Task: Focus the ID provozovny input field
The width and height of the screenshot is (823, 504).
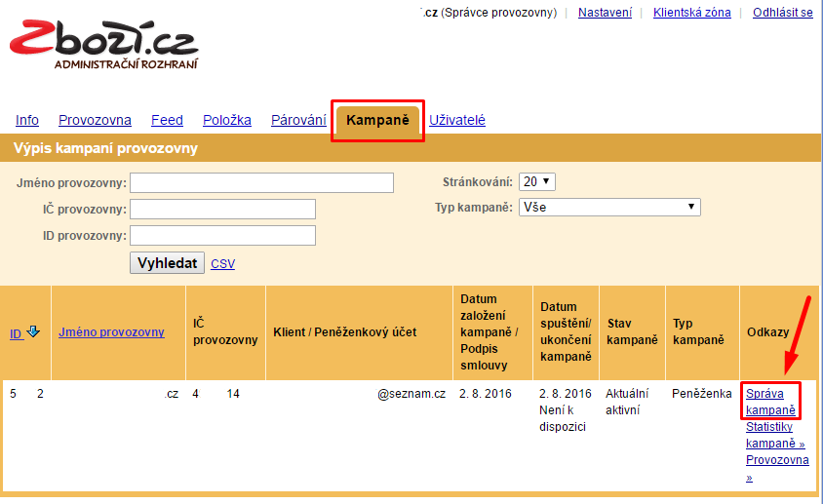Action: tap(222, 235)
